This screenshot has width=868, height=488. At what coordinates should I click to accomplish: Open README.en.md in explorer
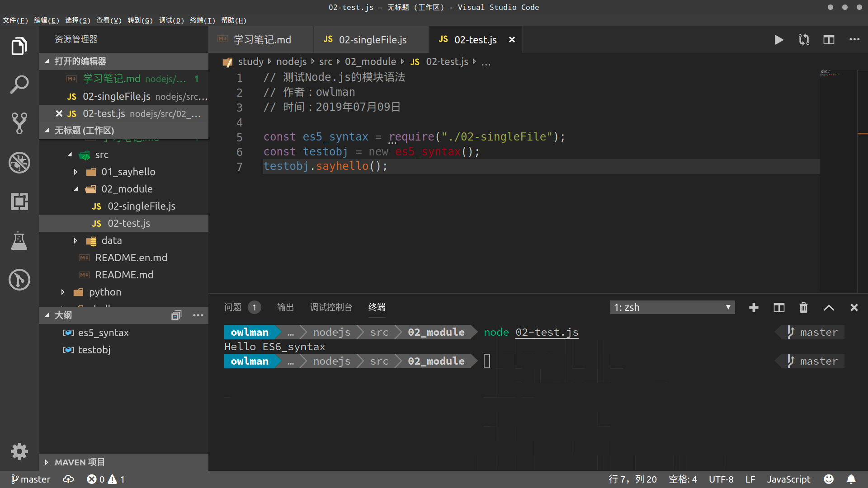(x=123, y=258)
